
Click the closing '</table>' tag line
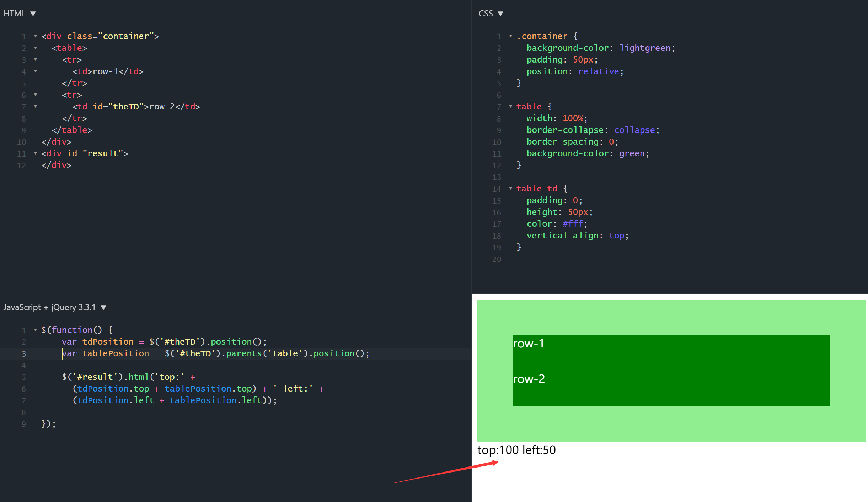(x=72, y=130)
